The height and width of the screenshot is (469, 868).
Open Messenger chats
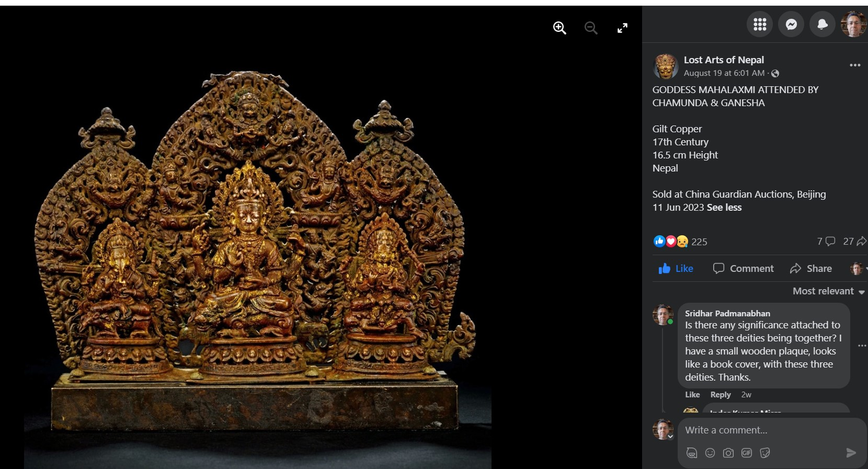coord(791,24)
